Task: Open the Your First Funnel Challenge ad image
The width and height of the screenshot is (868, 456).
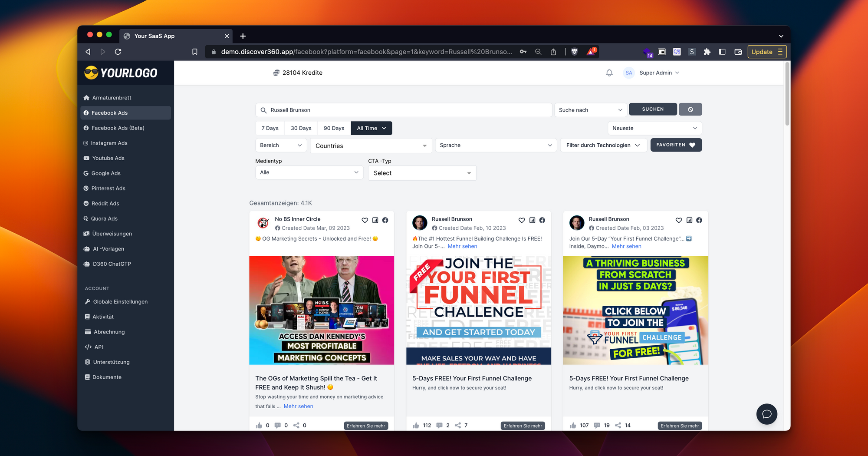Action: coord(479,310)
